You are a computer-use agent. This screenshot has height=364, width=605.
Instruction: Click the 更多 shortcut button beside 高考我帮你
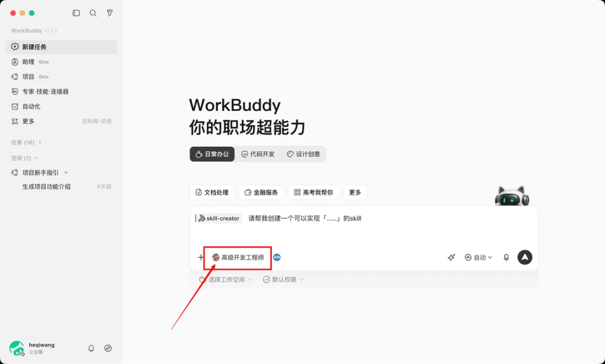pos(355,193)
